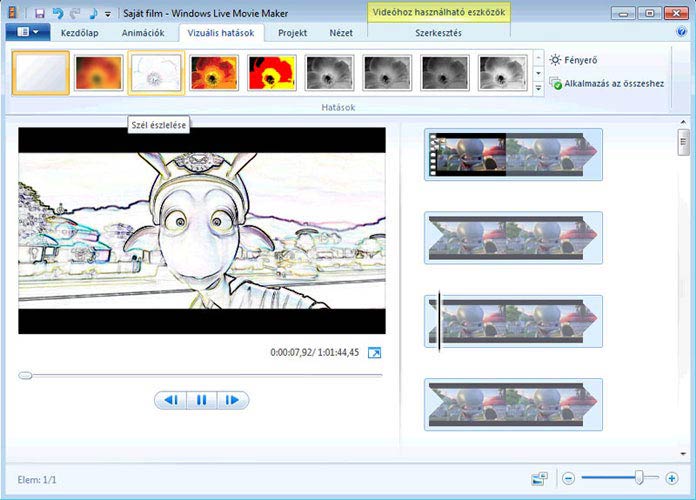Click the timeline zoom slider handle
696x500 pixels.
640,479
